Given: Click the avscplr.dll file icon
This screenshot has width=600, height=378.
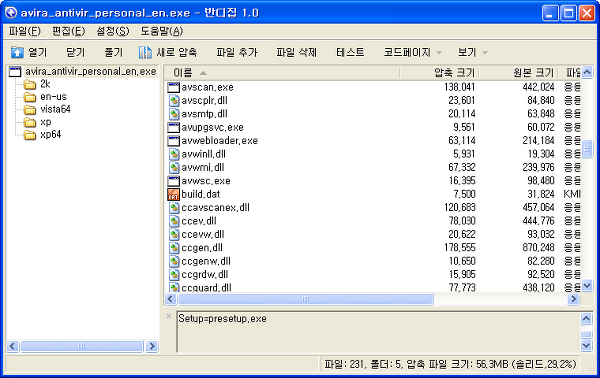Looking at the screenshot, I should pos(174,101).
